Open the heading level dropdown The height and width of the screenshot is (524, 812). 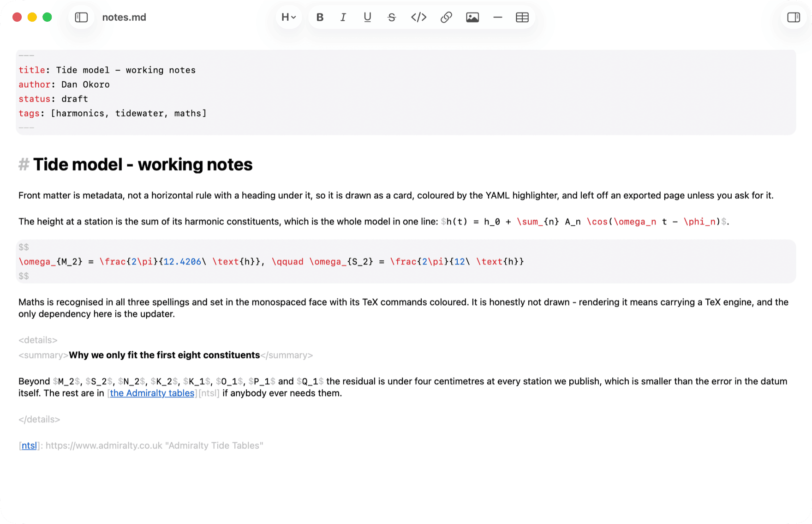pyautogui.click(x=289, y=18)
